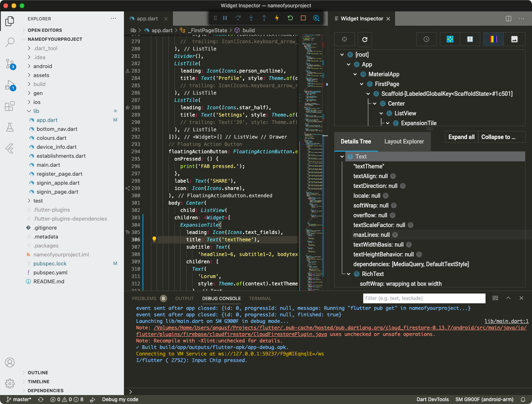Click Dart DevTools in status bar

[x=433, y=400]
